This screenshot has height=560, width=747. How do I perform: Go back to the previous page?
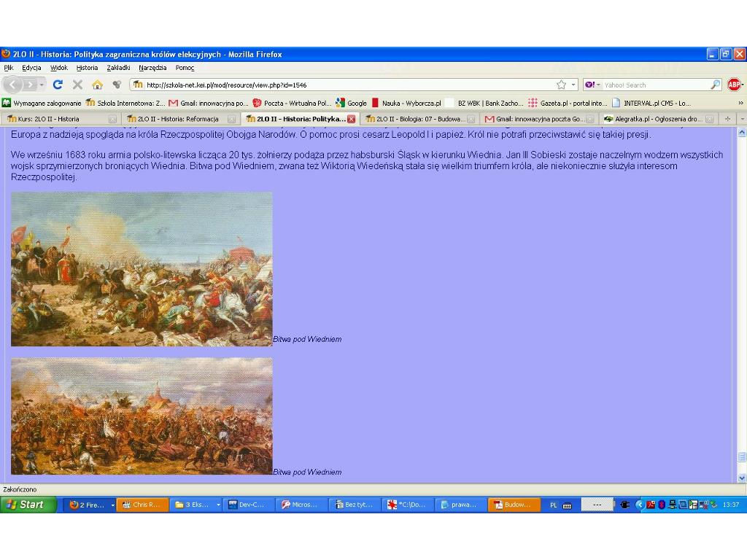[x=13, y=85]
